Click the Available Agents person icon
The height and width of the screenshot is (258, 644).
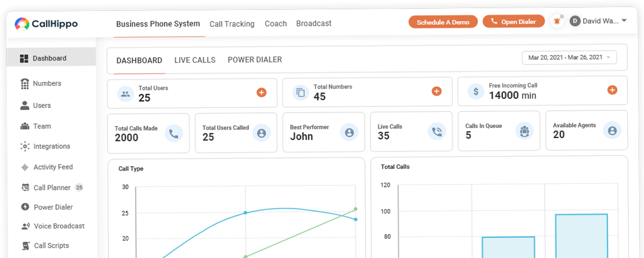tap(612, 130)
